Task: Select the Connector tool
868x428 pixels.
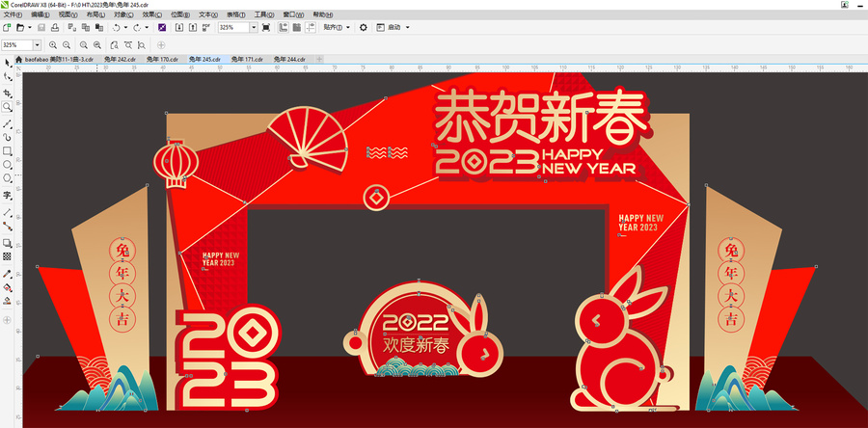Action: point(7,226)
